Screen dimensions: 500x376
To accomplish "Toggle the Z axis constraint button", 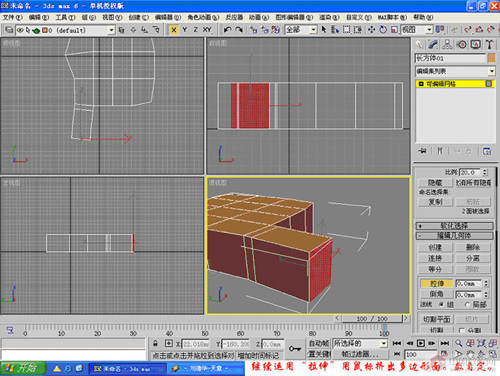I will pyautogui.click(x=196, y=30).
